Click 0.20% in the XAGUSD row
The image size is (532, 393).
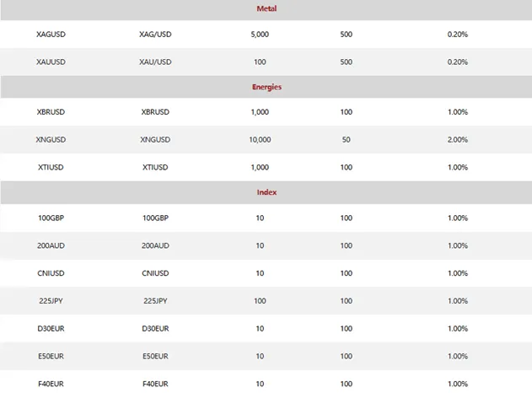(458, 35)
